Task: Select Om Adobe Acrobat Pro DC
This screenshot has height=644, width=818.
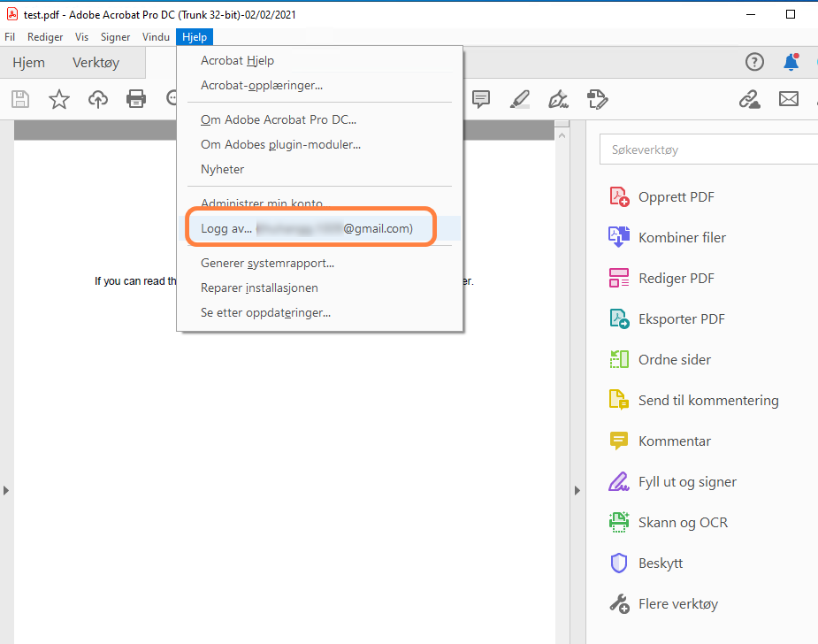Action: pos(279,119)
